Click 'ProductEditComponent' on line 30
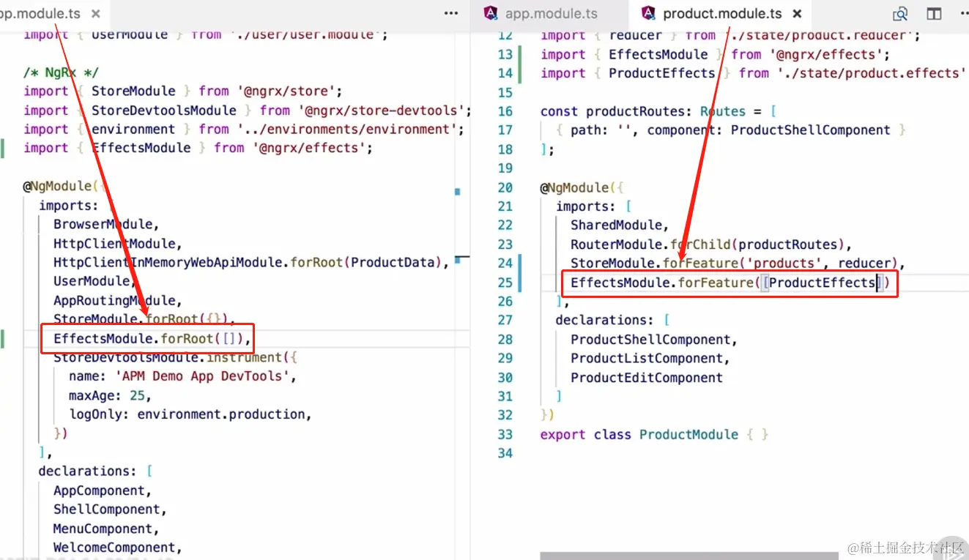The width and height of the screenshot is (969, 560). point(647,378)
